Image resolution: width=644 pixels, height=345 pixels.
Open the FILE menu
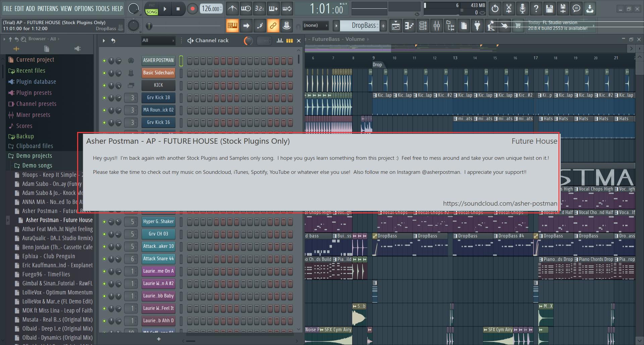7,9
